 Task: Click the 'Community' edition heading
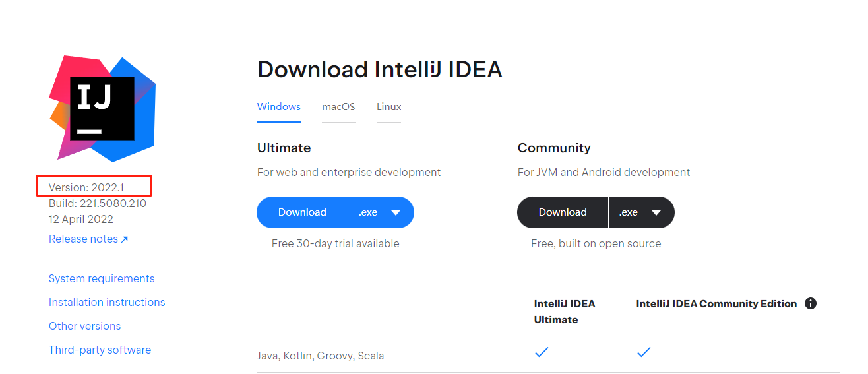point(554,148)
